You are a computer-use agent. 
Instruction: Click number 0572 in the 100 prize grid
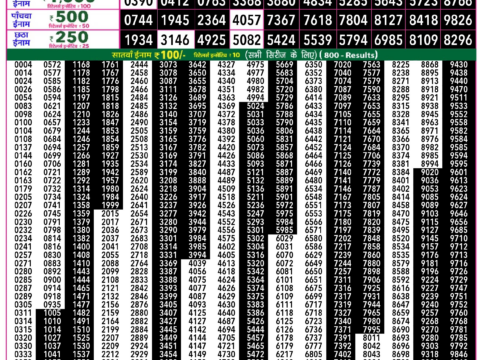(52, 64)
